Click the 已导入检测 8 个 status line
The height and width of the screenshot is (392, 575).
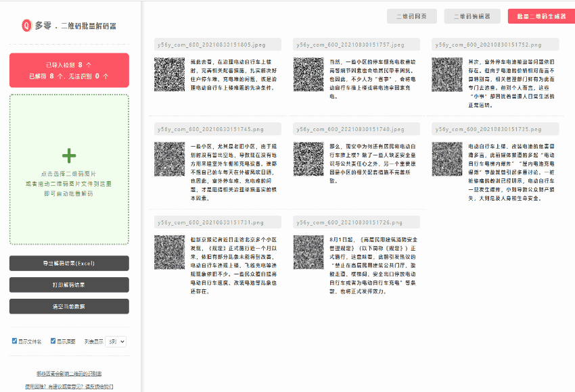pos(69,65)
